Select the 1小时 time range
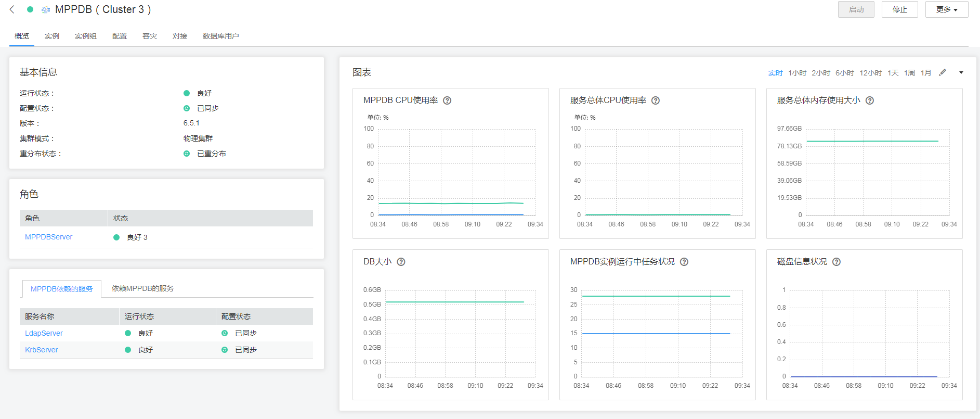 [x=797, y=73]
